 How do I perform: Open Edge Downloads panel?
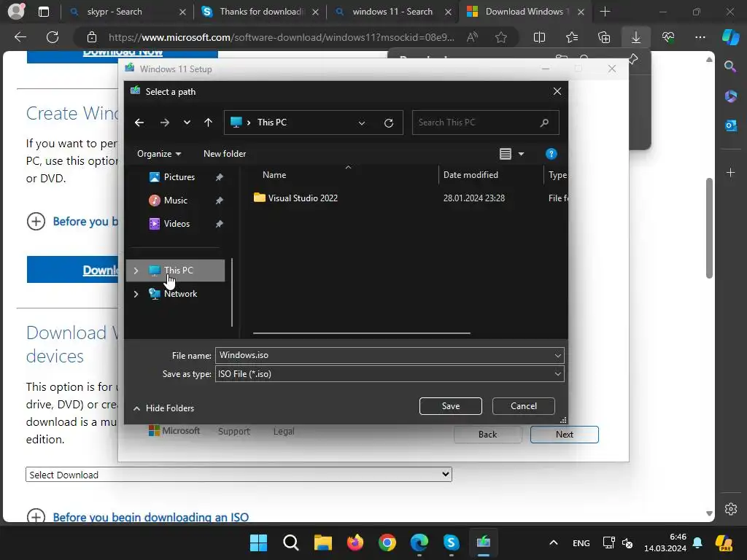pos(636,37)
